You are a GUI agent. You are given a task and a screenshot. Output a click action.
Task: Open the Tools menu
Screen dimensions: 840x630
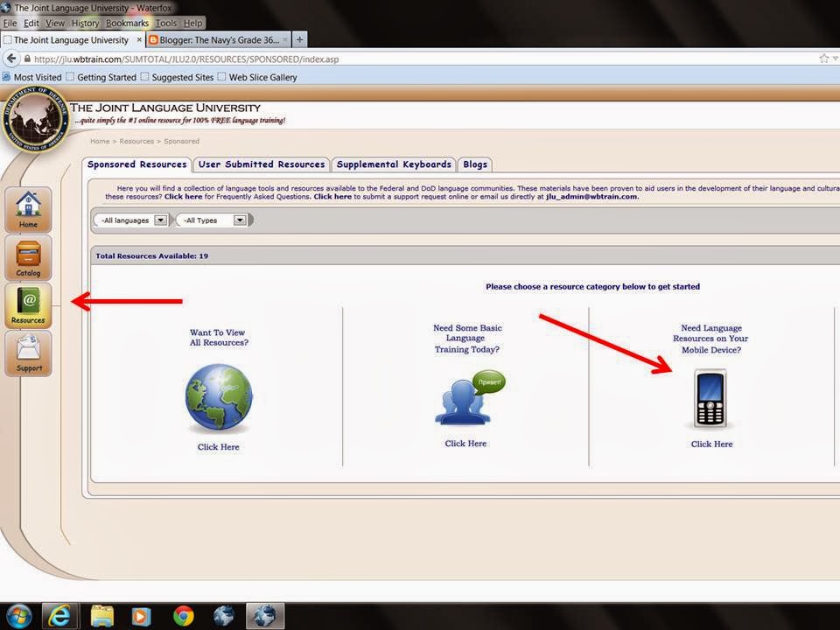[x=166, y=23]
